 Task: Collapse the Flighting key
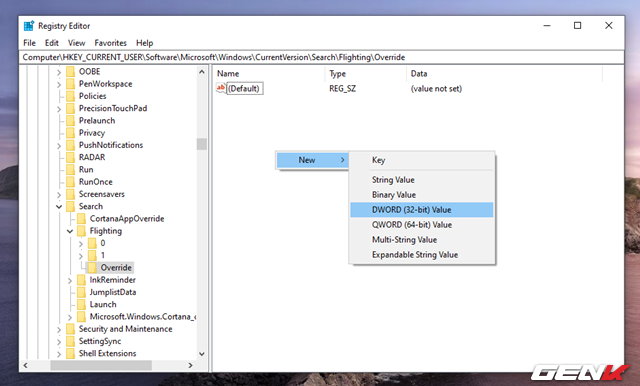pos(70,231)
